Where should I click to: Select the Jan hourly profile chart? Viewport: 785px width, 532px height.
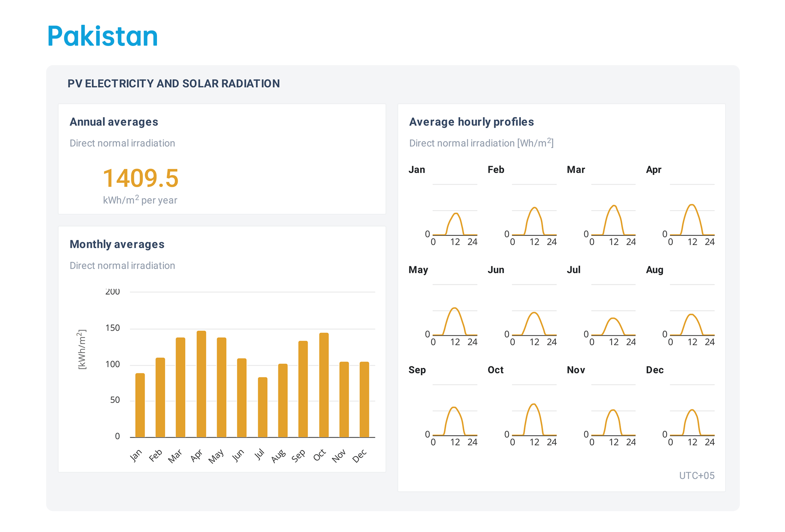(x=455, y=216)
